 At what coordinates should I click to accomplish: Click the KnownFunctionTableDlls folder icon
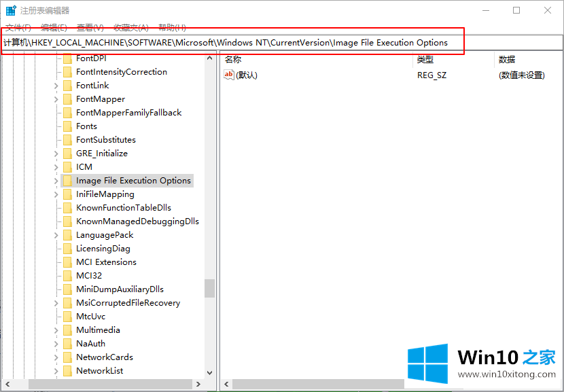pyautogui.click(x=67, y=208)
